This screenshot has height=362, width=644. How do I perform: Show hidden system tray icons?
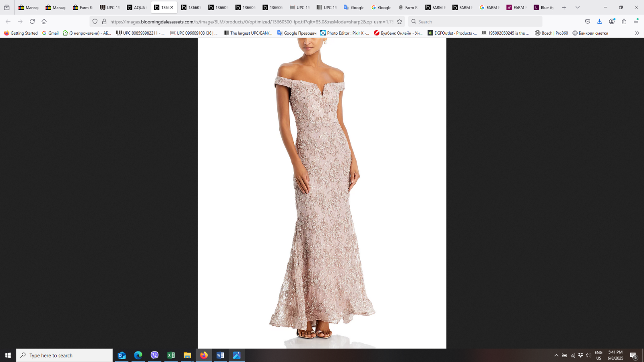[556, 356]
